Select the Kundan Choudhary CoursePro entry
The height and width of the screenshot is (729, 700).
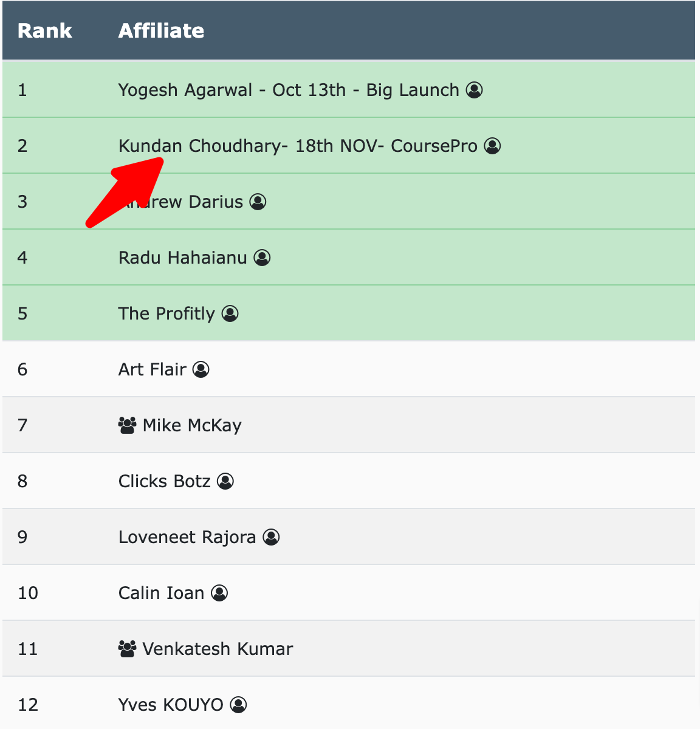pyautogui.click(x=298, y=146)
